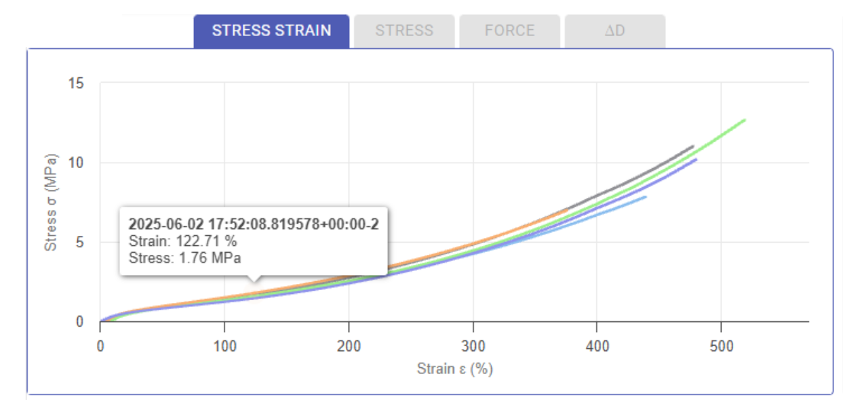868x412 pixels.
Task: Click the 300 tick on the strain axis
Action: pos(473,347)
